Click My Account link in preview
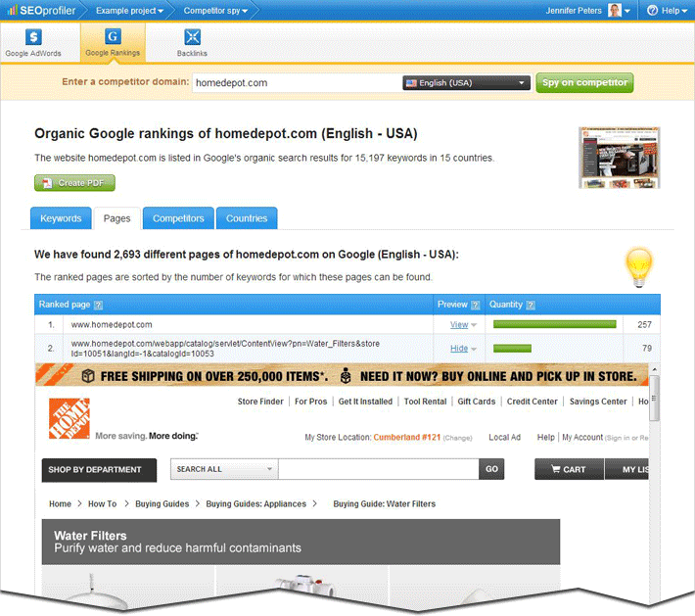The image size is (695, 616). click(x=582, y=438)
